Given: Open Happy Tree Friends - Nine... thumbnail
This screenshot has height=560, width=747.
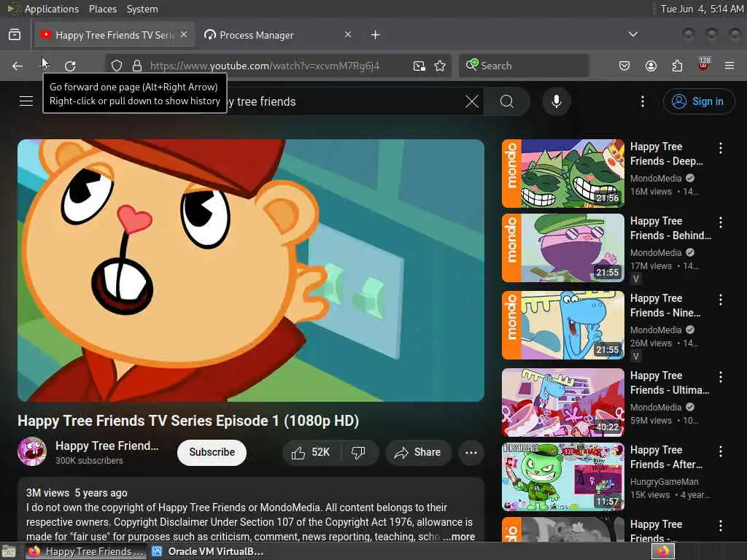Looking at the screenshot, I should point(562,324).
